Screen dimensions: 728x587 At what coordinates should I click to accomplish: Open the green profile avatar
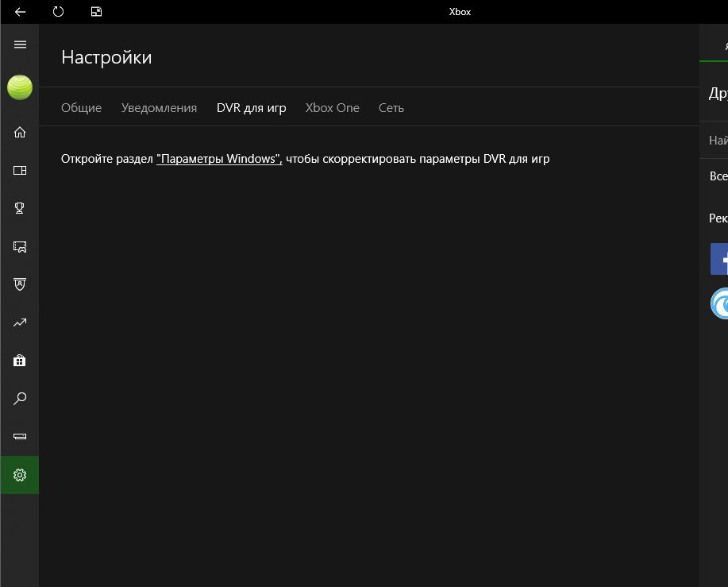20,87
